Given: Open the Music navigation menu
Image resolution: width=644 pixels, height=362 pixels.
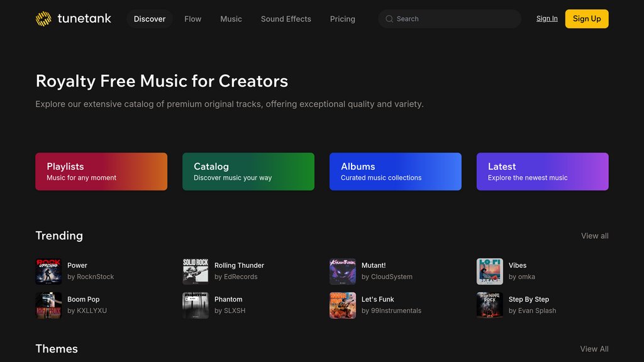Looking at the screenshot, I should point(231,19).
